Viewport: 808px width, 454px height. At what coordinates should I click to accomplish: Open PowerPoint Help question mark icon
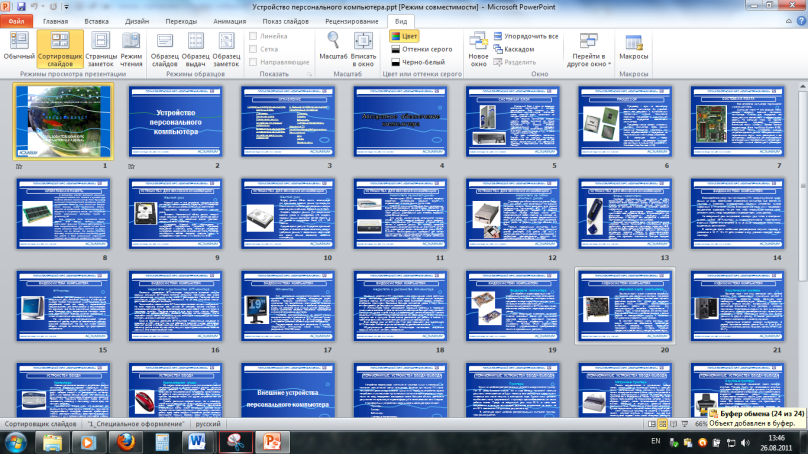coord(801,21)
